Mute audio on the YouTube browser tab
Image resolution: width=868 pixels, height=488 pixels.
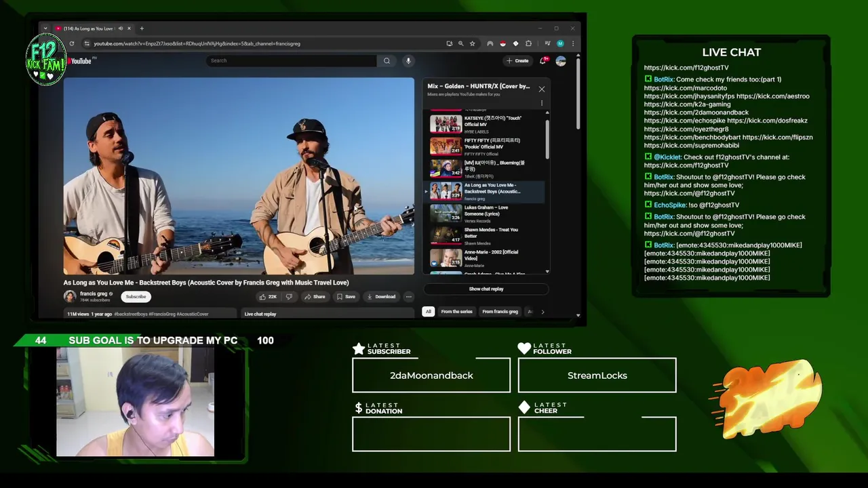[x=121, y=28]
